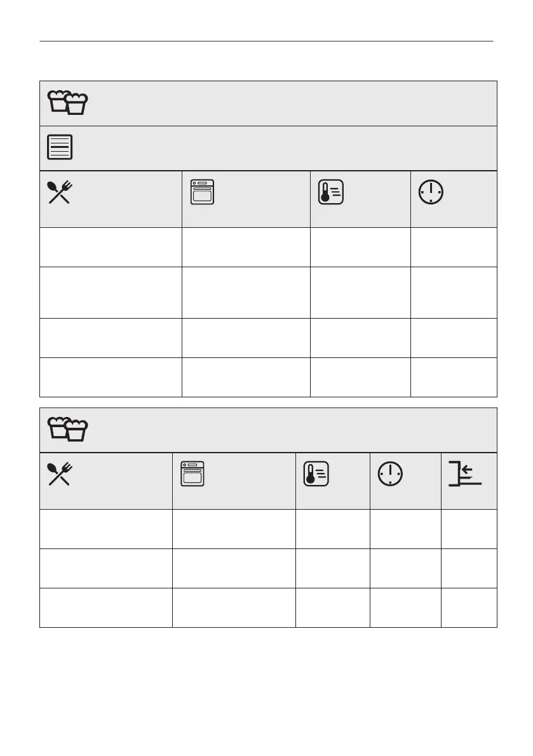This screenshot has width=533, height=756.
Task: Click the clock icon in the upper table
Action: click(431, 191)
